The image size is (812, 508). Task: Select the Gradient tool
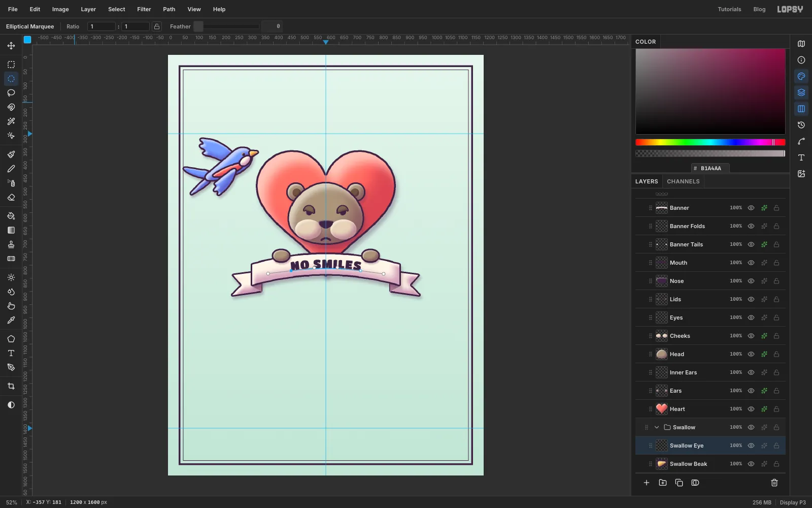(11, 230)
